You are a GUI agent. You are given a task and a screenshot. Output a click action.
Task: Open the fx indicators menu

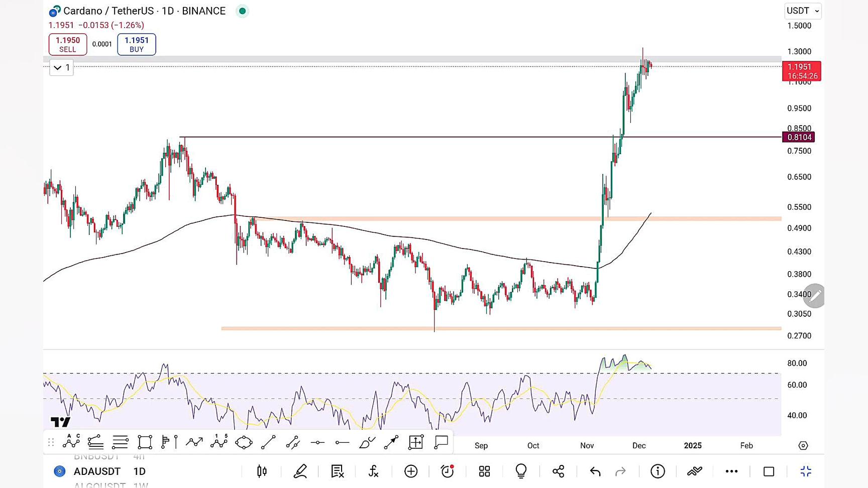tap(373, 471)
